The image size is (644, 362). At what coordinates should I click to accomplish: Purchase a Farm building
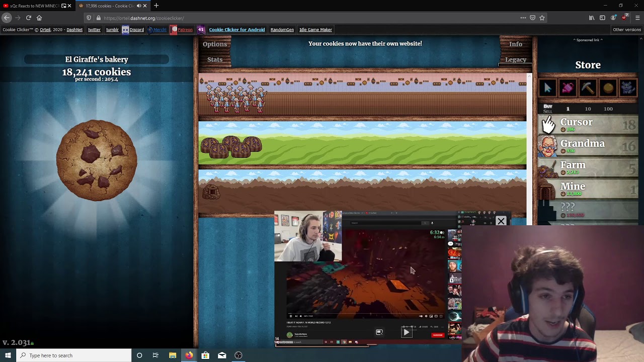click(x=588, y=167)
